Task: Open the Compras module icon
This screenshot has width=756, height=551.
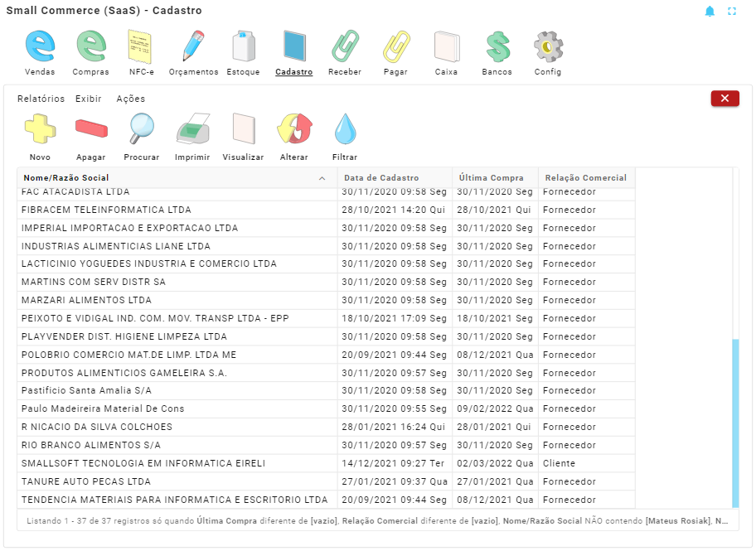Action: (90, 46)
